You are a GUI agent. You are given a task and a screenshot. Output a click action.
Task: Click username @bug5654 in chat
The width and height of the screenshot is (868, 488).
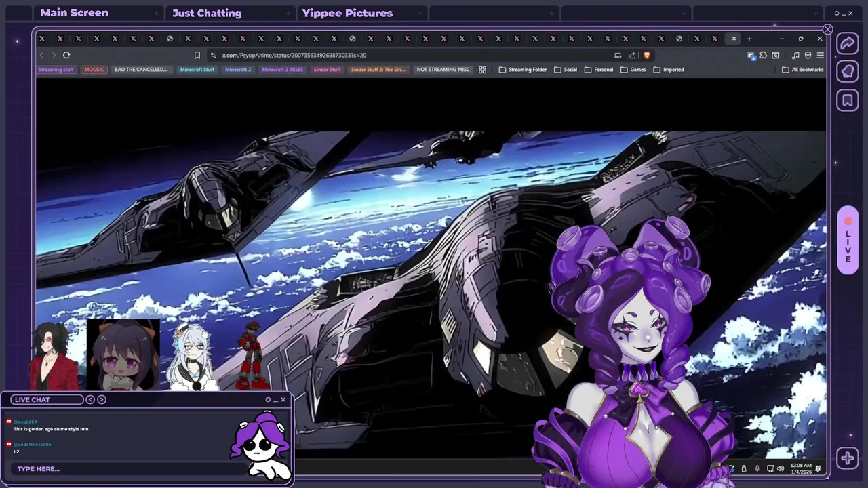25,422
